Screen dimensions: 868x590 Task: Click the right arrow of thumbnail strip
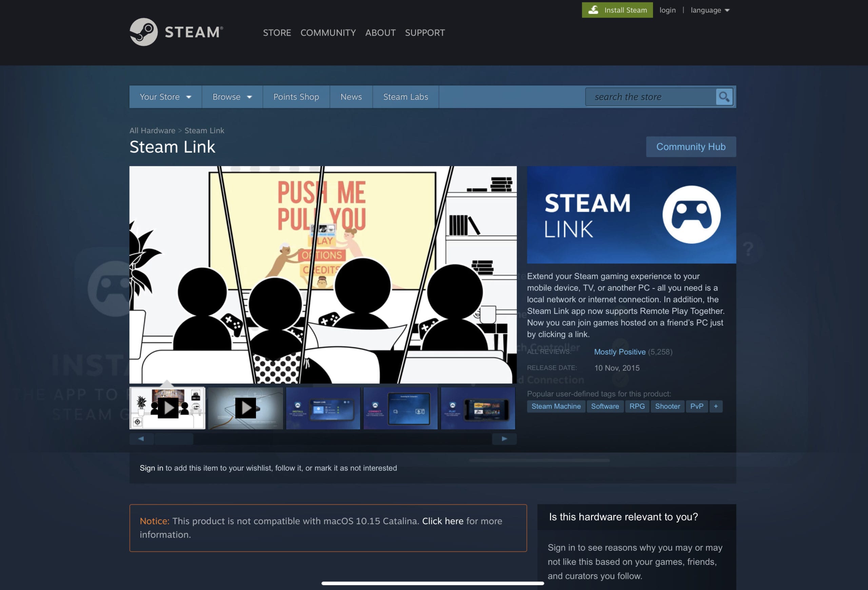point(504,439)
